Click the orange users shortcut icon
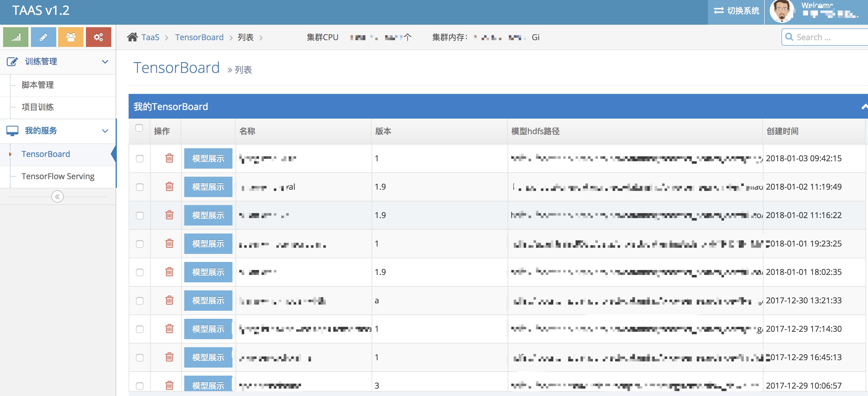Viewport: 868px width, 396px height. [71, 37]
